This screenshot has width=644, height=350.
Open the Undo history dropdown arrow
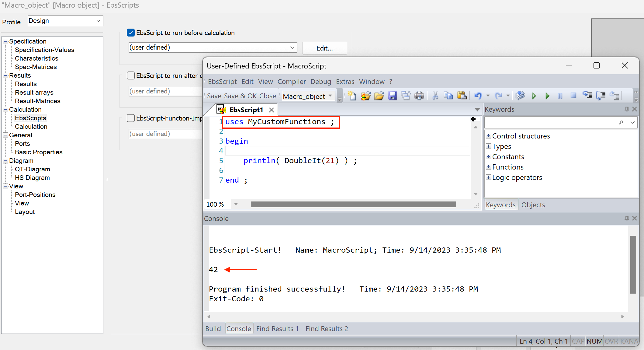(x=488, y=96)
